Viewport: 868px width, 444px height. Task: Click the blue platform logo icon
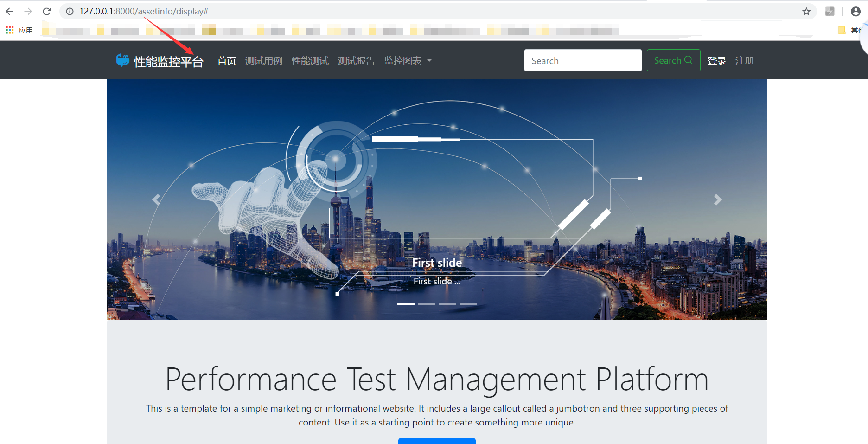click(123, 60)
